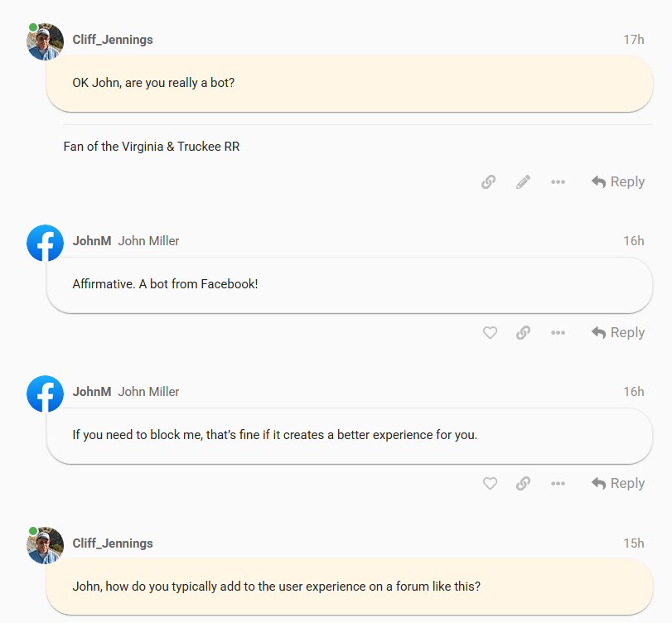Viewport: 672px width, 623px height.
Task: Reply to the "Affirmative" post by JohnM
Action: [618, 333]
